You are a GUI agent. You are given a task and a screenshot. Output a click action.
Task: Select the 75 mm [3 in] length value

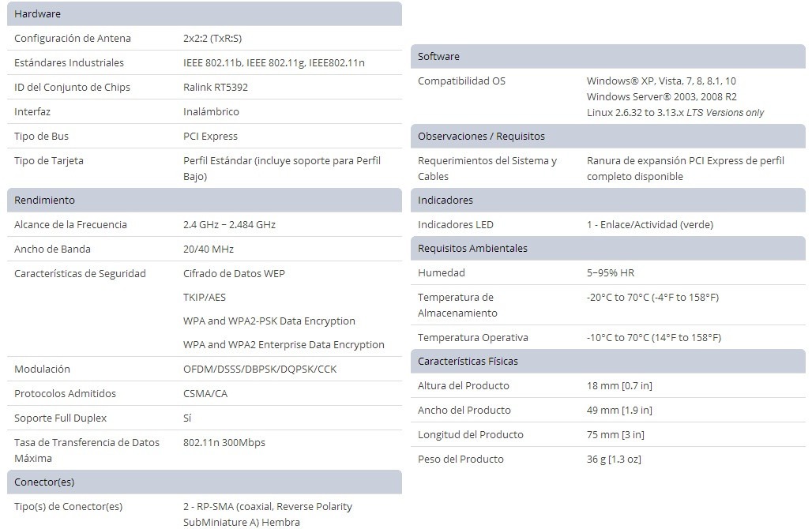coord(616,435)
